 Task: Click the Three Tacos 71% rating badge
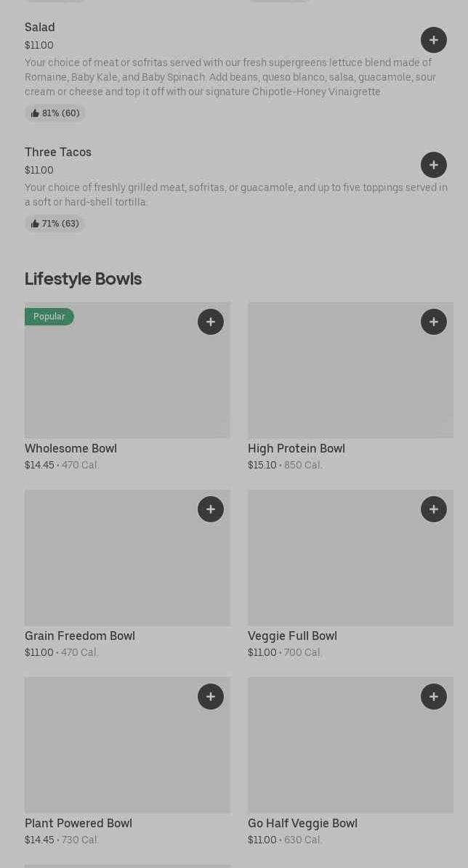[x=55, y=224]
